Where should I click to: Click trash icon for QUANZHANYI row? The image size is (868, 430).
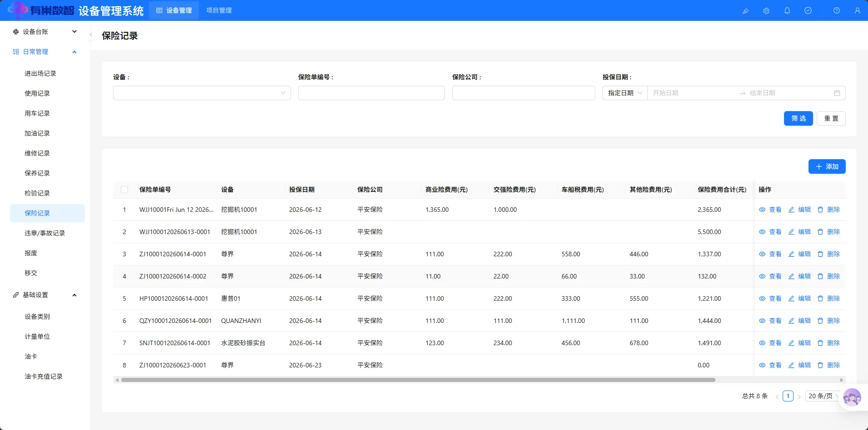tap(820, 321)
